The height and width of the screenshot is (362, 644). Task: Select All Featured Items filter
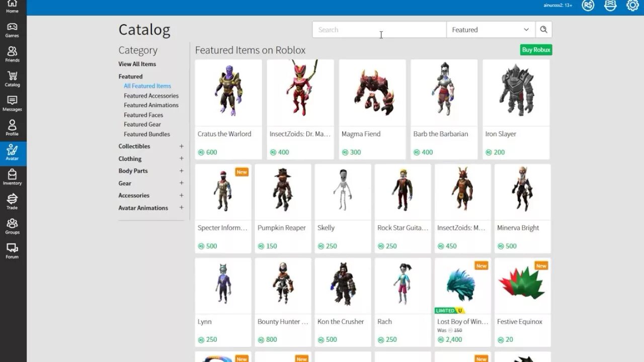[147, 86]
